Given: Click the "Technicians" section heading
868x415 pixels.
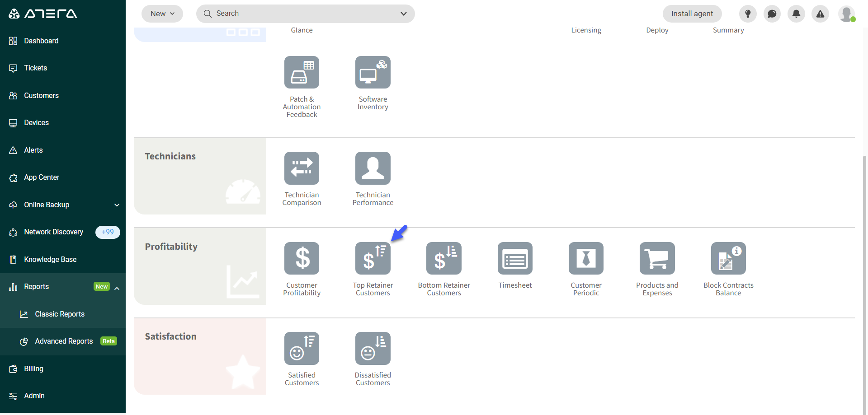Looking at the screenshot, I should pyautogui.click(x=170, y=156).
